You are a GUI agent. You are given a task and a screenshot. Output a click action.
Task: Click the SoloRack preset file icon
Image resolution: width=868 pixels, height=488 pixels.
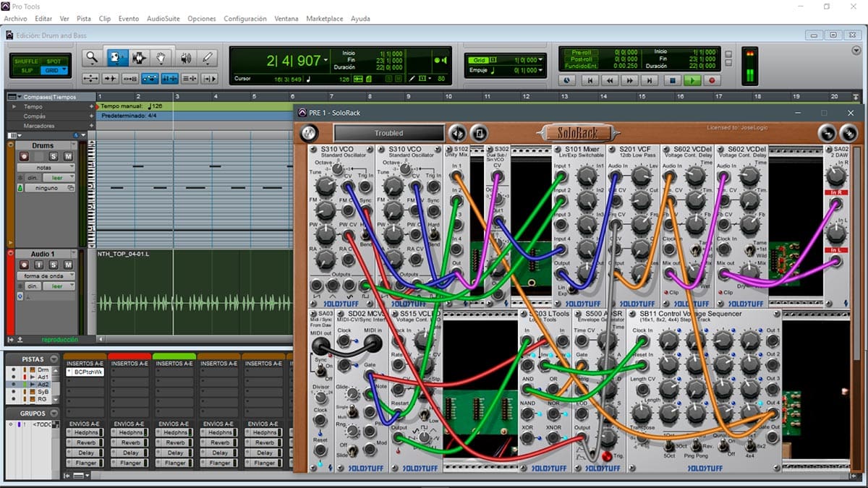point(479,133)
